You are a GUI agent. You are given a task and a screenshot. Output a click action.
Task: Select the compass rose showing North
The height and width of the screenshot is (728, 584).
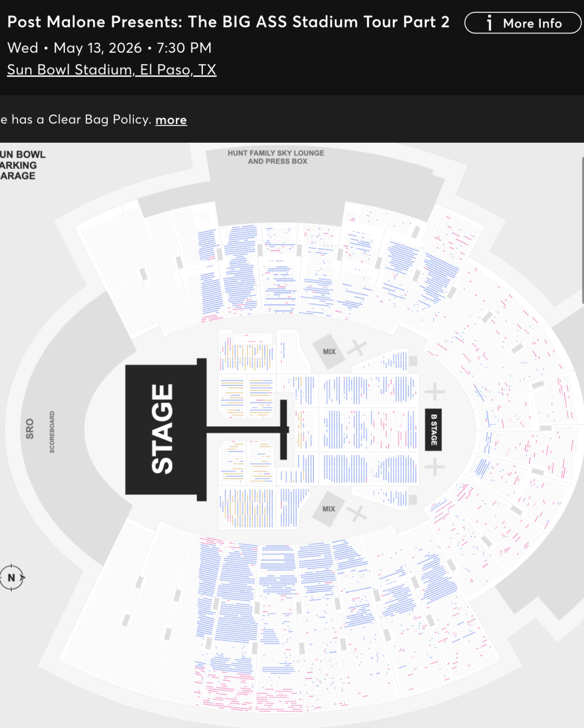click(x=12, y=577)
